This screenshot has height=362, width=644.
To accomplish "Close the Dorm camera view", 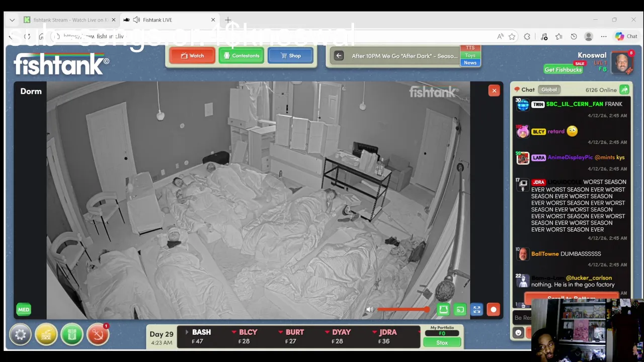I will (494, 90).
